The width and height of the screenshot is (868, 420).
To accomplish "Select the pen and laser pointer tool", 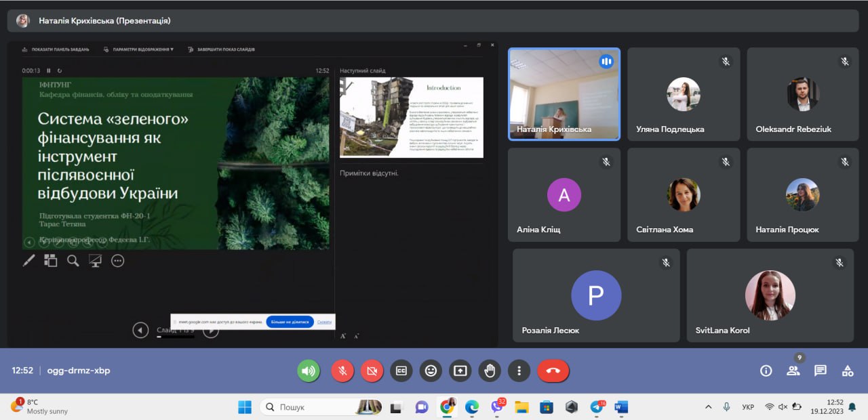I will coord(29,261).
